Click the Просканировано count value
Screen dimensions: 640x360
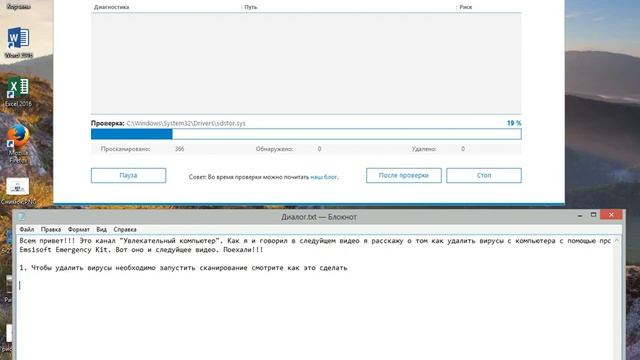180,149
